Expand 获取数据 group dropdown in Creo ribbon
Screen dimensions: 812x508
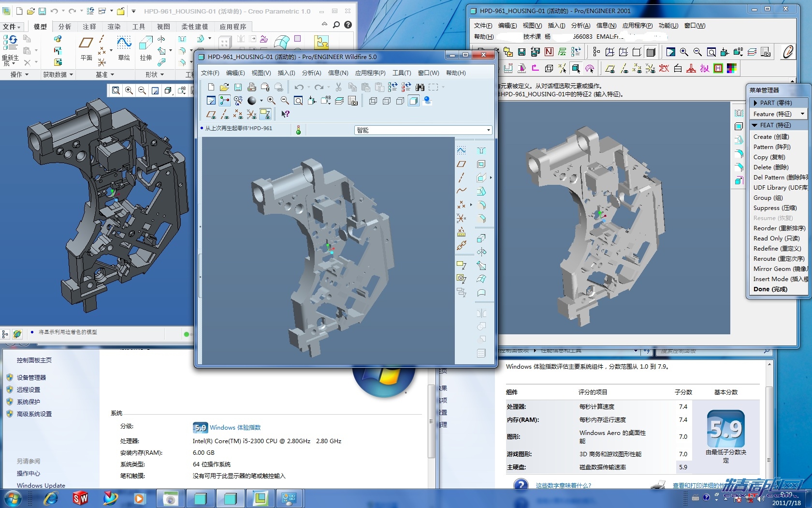pyautogui.click(x=58, y=75)
